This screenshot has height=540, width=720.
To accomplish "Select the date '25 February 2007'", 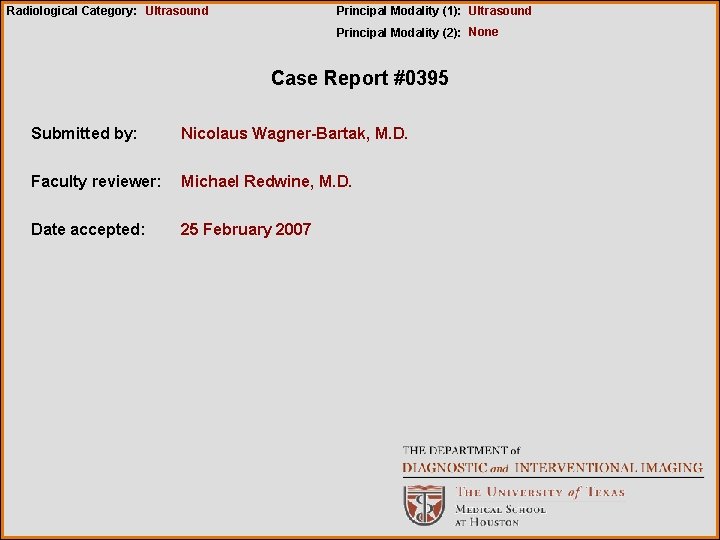I will 246,229.
